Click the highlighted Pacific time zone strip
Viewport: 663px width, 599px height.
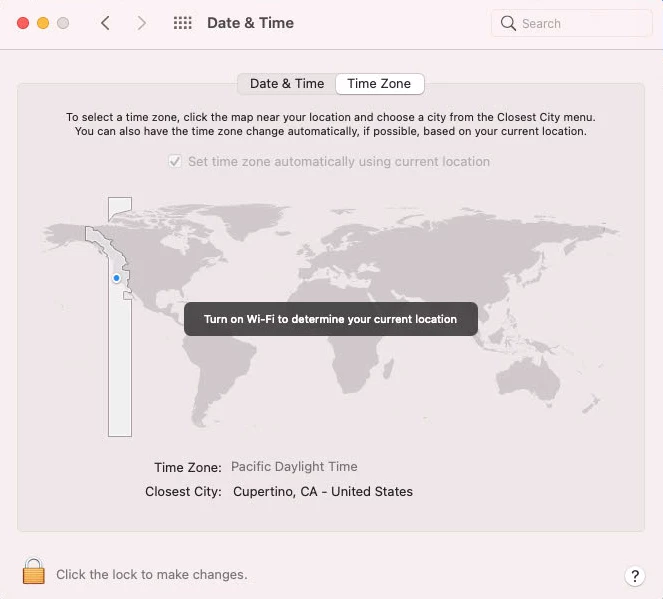120,317
